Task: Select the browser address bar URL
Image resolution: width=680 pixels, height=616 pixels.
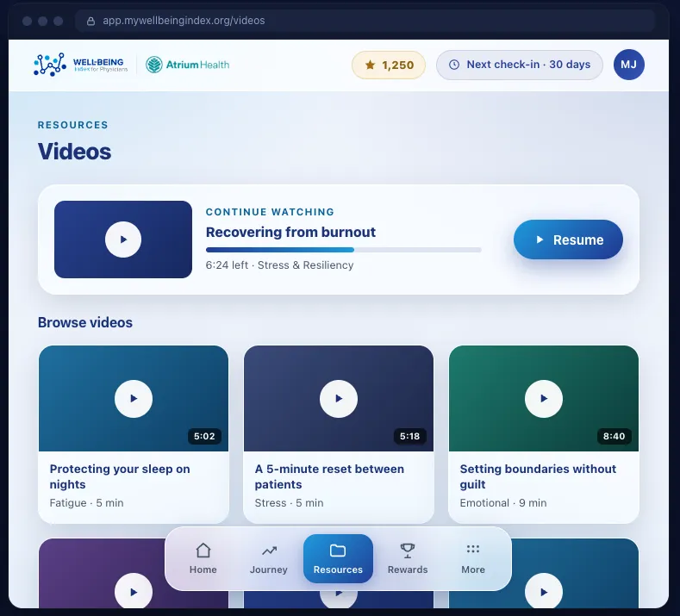Action: pos(184,21)
